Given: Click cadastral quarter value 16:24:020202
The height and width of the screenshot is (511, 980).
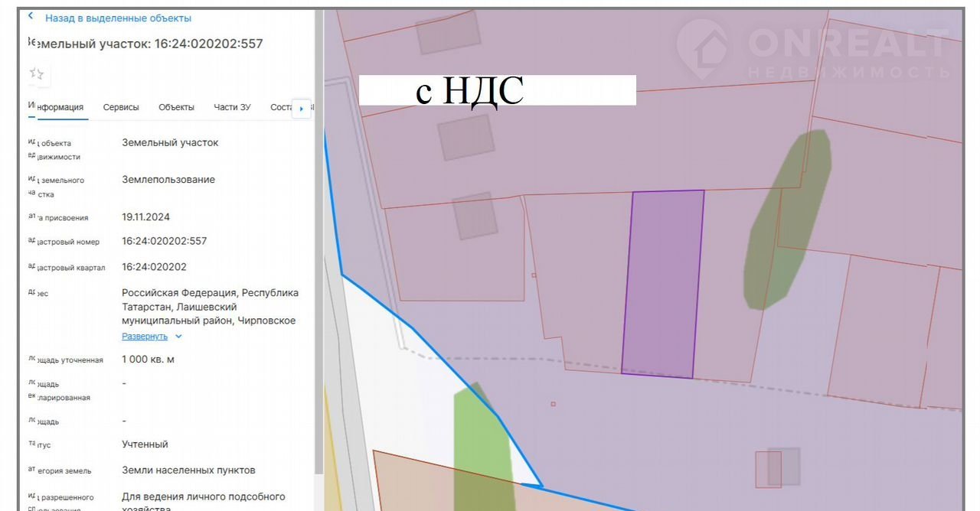Looking at the screenshot, I should [x=154, y=267].
